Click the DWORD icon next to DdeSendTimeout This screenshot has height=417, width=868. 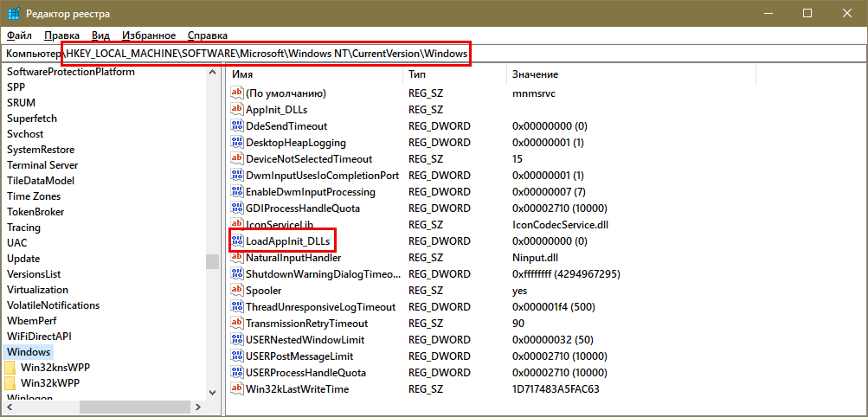pyautogui.click(x=237, y=126)
